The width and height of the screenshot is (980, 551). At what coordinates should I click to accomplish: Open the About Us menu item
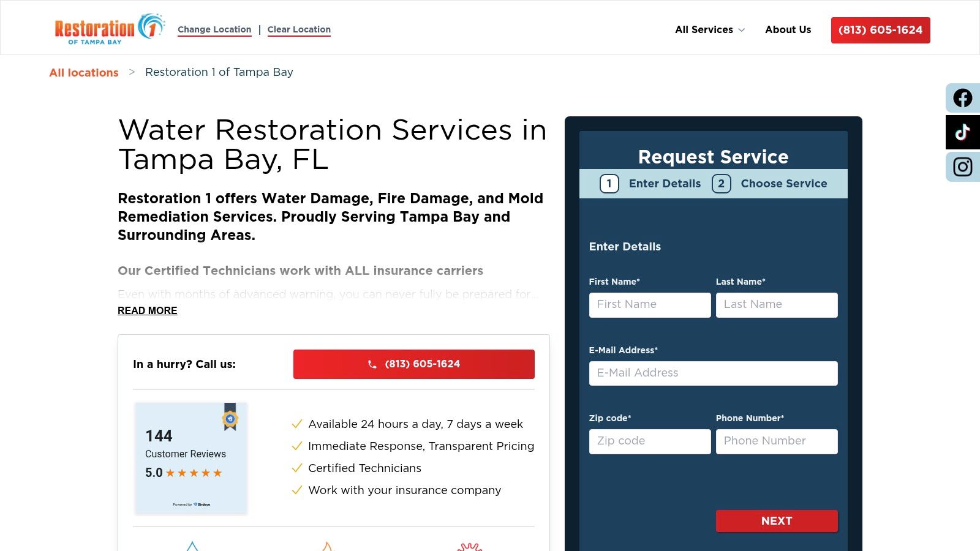(x=788, y=29)
